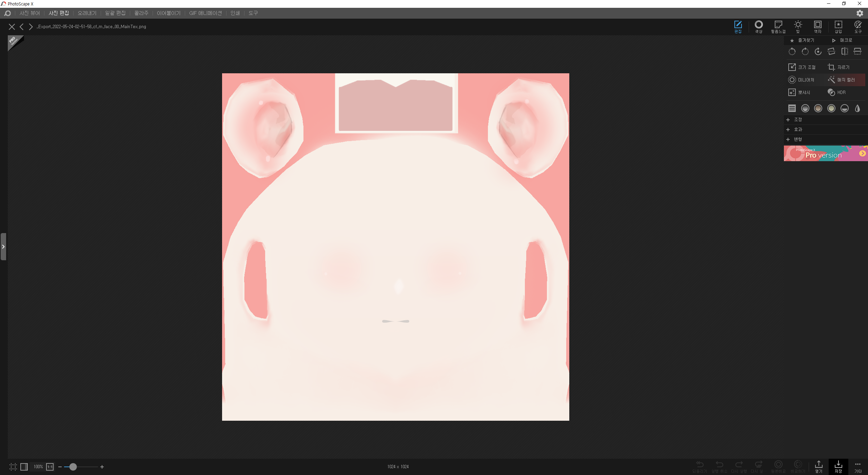Click 되돌리기 (Revert) button

click(x=699, y=467)
